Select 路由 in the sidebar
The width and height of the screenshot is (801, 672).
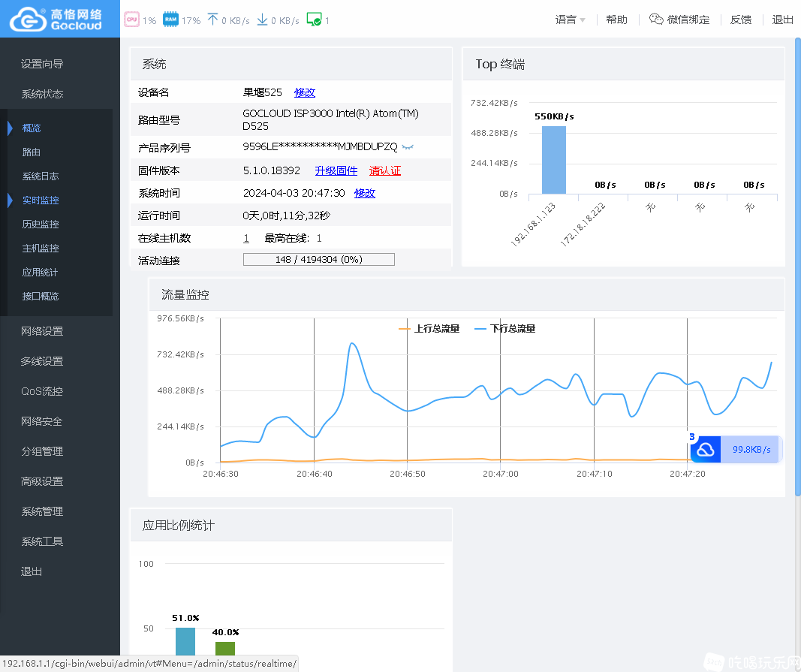[x=32, y=152]
